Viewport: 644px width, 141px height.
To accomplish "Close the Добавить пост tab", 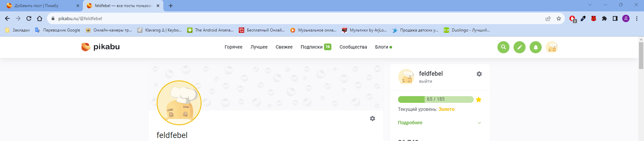I will pyautogui.click(x=78, y=6).
